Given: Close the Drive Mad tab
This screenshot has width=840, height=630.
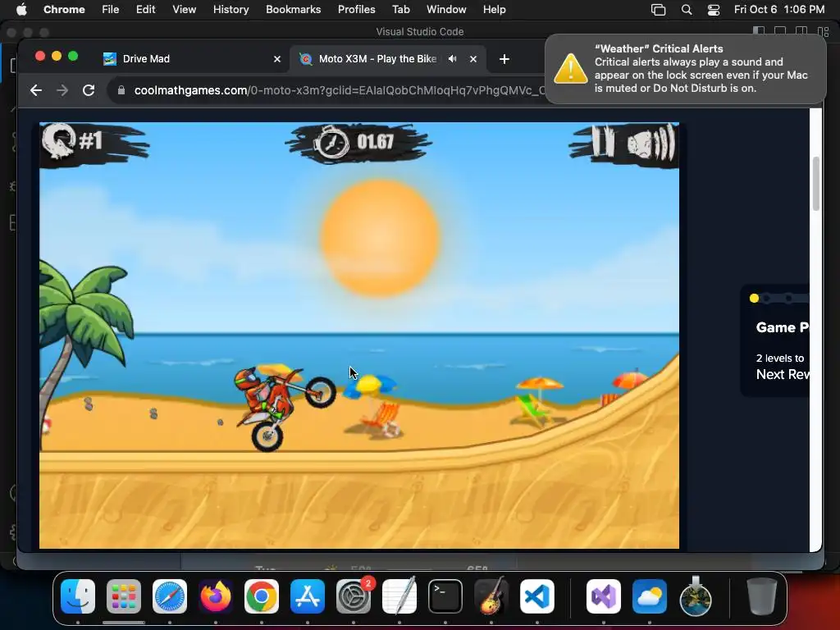Looking at the screenshot, I should coord(277,59).
